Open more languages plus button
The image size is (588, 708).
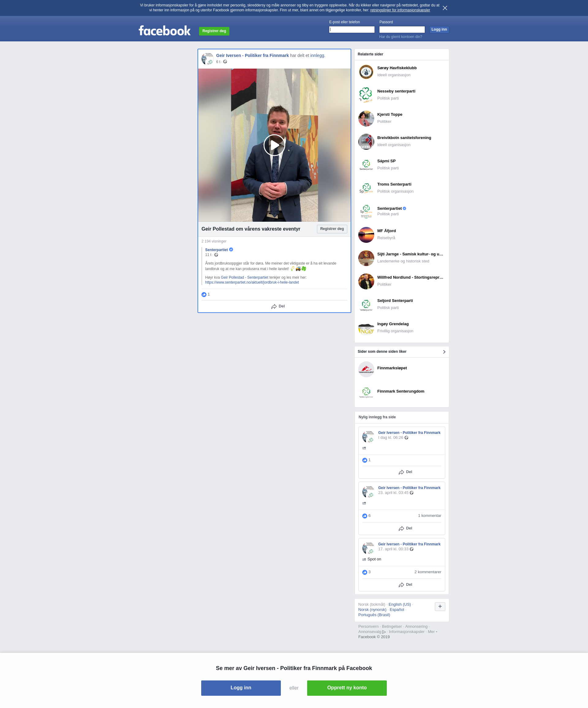click(440, 607)
